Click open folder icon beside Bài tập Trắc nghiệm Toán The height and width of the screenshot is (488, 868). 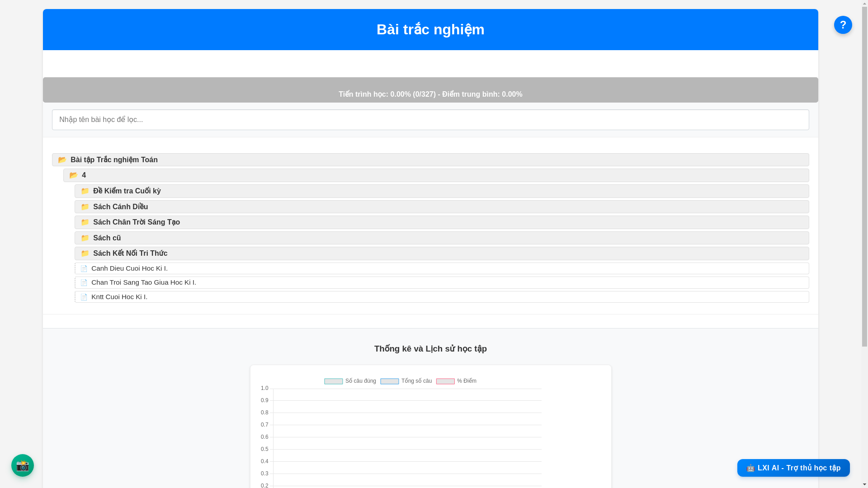click(x=62, y=160)
